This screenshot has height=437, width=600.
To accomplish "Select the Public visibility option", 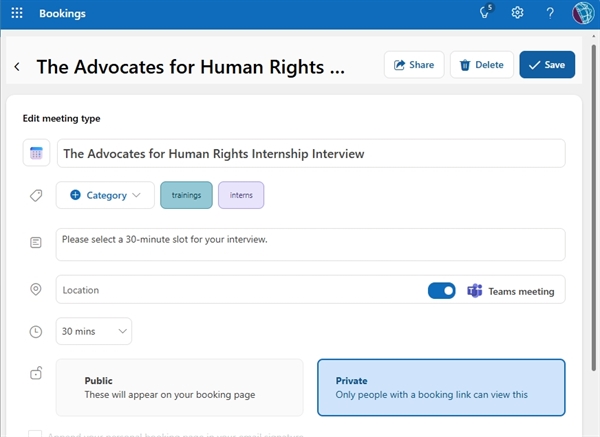I will point(179,387).
